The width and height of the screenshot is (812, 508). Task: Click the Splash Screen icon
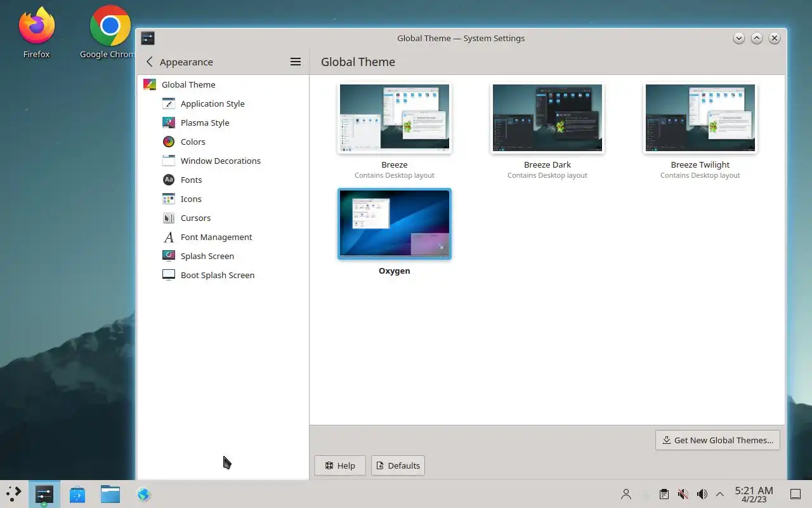point(169,256)
